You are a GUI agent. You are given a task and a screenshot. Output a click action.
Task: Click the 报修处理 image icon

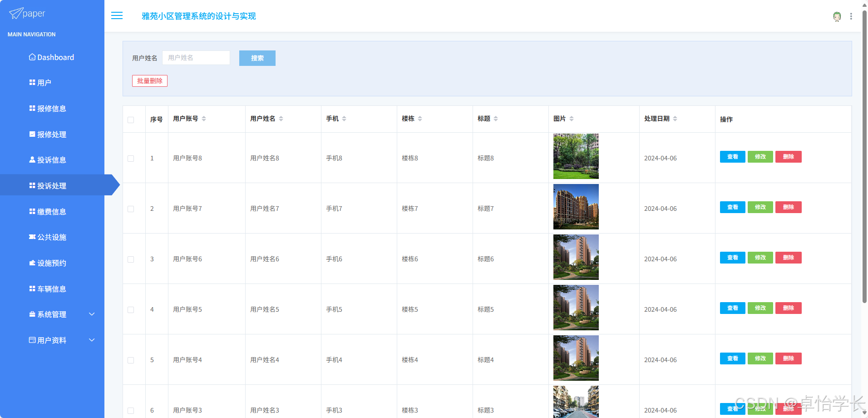[x=32, y=134]
